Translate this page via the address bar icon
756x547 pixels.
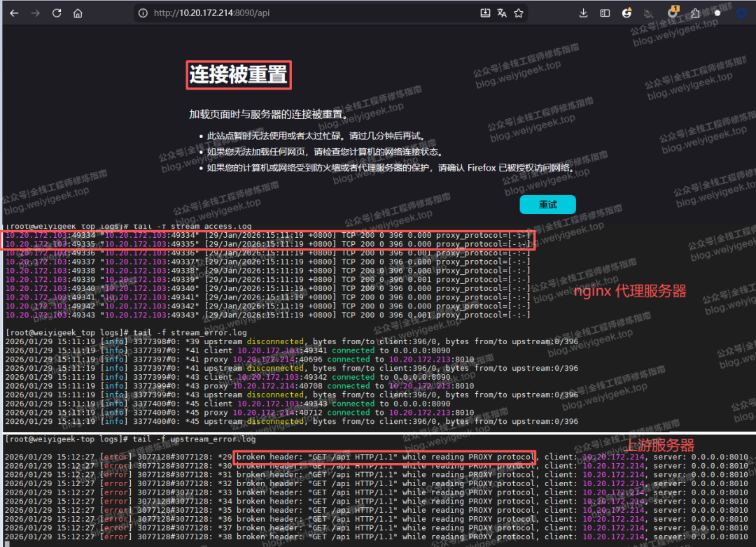pos(502,13)
